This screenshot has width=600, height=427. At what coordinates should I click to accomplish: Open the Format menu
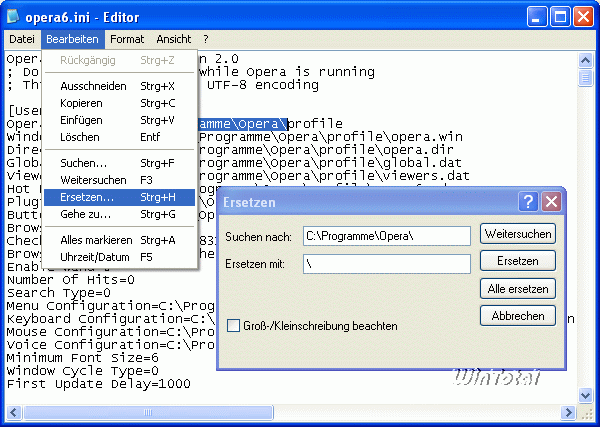point(127,39)
